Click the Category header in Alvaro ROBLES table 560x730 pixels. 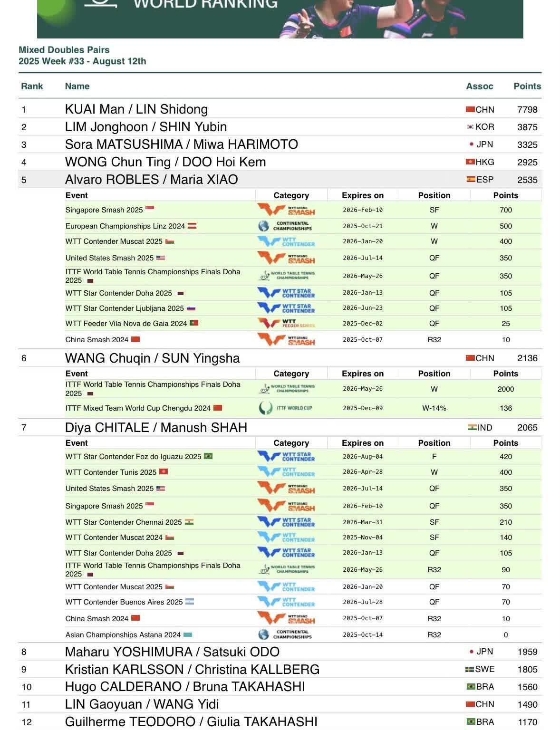point(291,195)
